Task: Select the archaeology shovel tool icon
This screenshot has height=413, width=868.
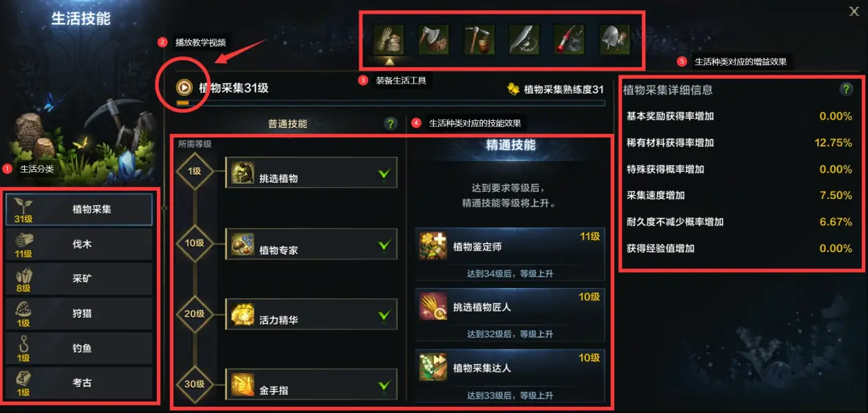Action: 614,39
